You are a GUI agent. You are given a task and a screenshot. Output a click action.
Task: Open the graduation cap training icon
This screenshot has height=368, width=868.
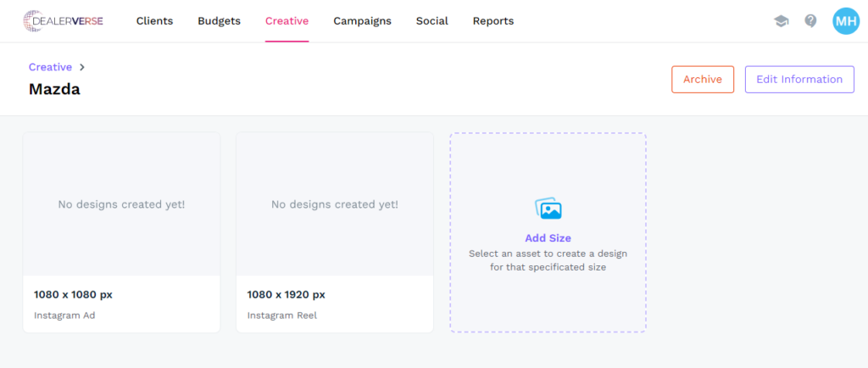point(781,21)
